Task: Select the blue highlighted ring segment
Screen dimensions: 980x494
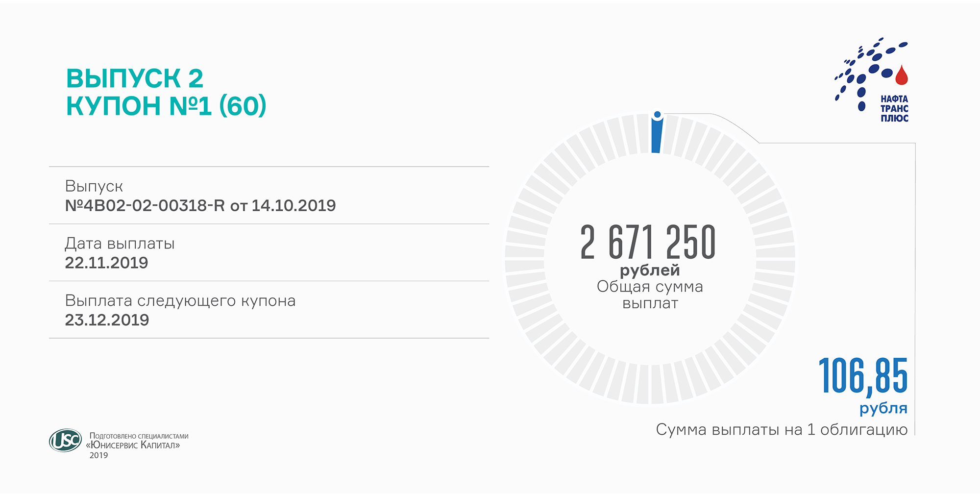Action: pyautogui.click(x=657, y=137)
